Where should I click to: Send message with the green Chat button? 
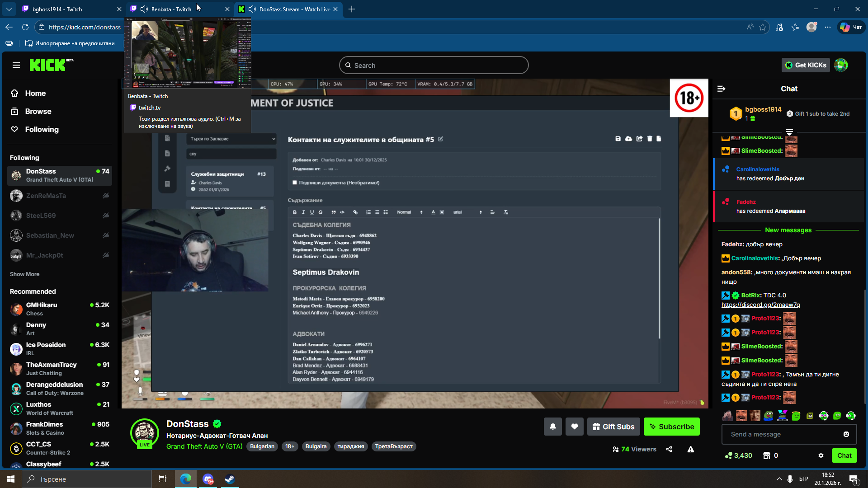click(x=844, y=455)
